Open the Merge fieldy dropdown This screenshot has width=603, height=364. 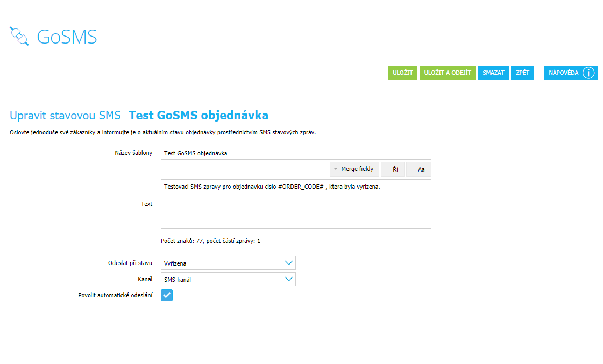pos(354,169)
